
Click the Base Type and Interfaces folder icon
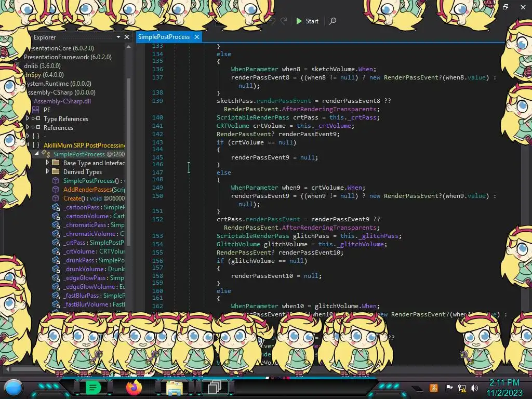pyautogui.click(x=56, y=163)
